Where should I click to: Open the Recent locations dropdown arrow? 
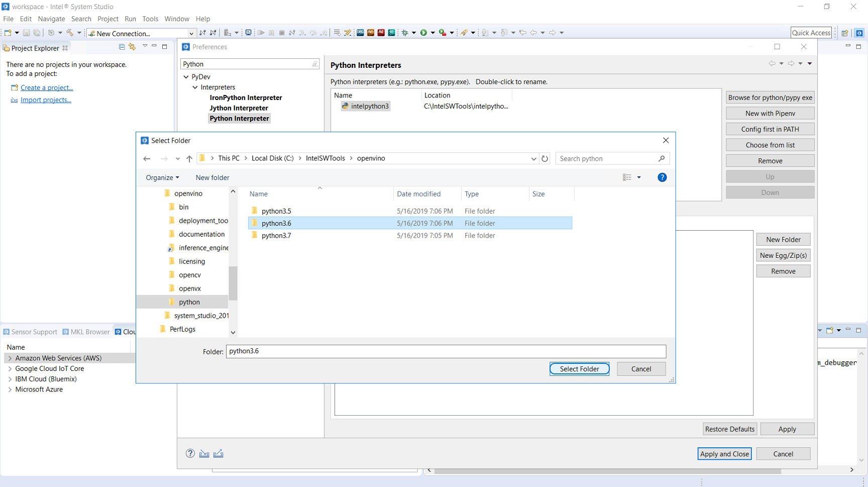pyautogui.click(x=178, y=159)
